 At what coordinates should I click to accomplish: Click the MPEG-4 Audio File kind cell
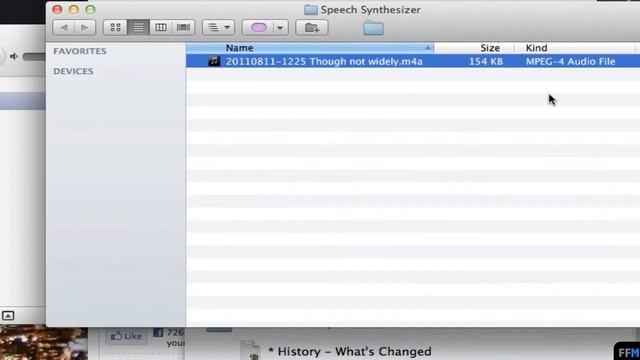[x=570, y=62]
